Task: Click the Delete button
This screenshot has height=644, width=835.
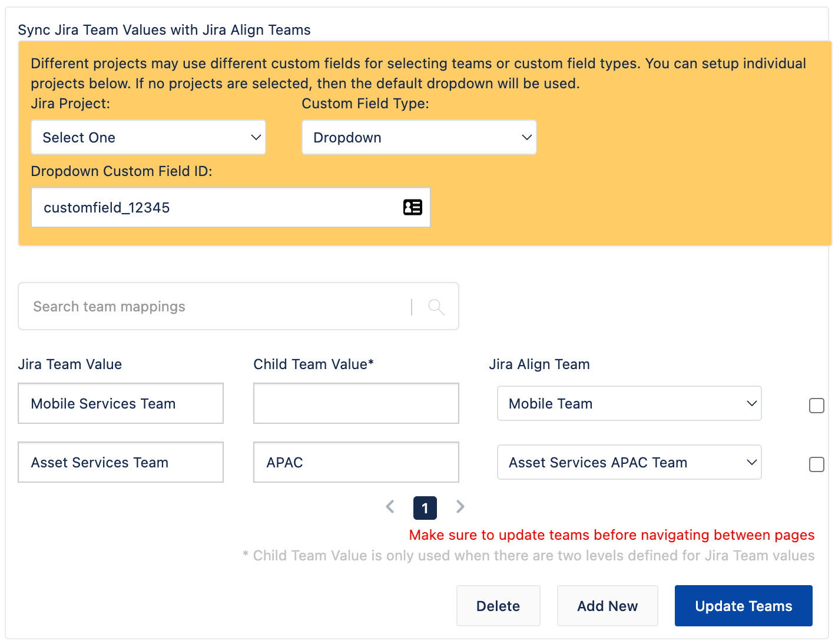Action: point(498,606)
